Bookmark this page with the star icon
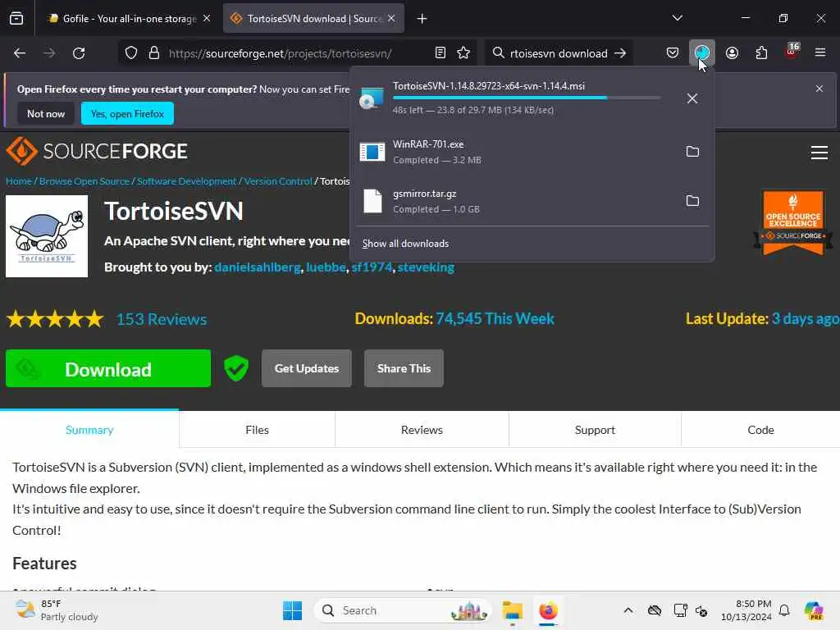This screenshot has height=630, width=840. [463, 53]
